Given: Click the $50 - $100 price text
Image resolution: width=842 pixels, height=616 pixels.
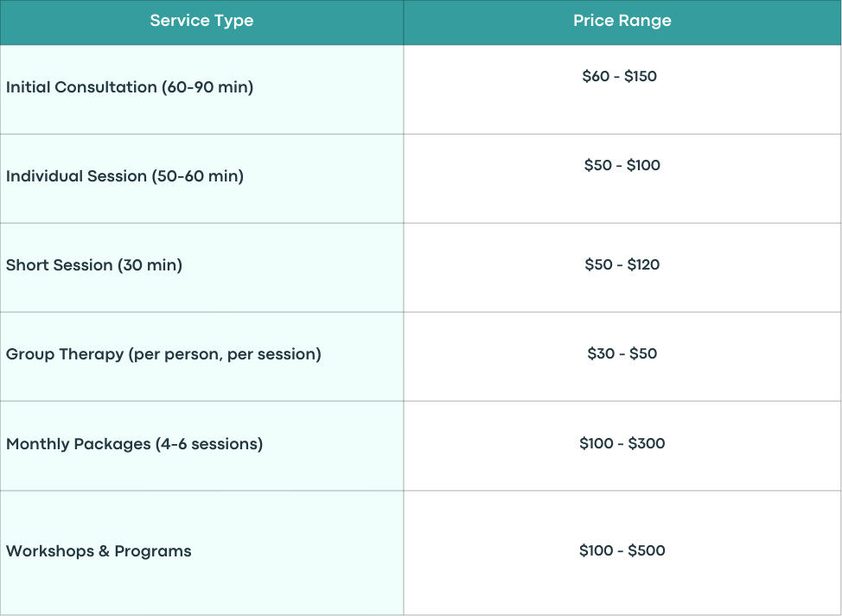Looking at the screenshot, I should point(622,165).
